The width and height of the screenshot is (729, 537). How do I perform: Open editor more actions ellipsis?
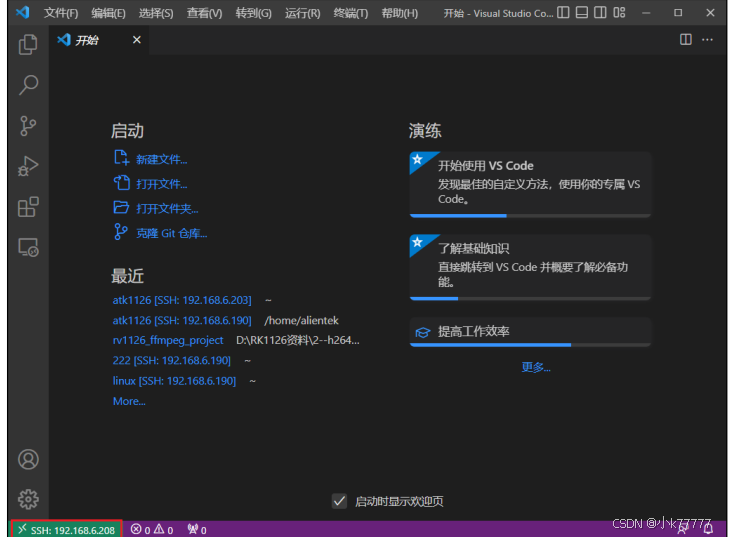pyautogui.click(x=707, y=40)
